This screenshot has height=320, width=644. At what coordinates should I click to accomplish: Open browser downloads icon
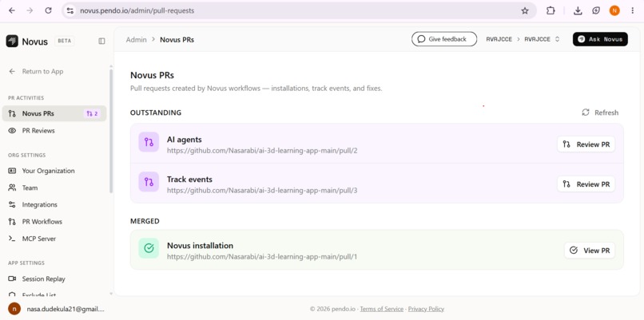pyautogui.click(x=578, y=10)
